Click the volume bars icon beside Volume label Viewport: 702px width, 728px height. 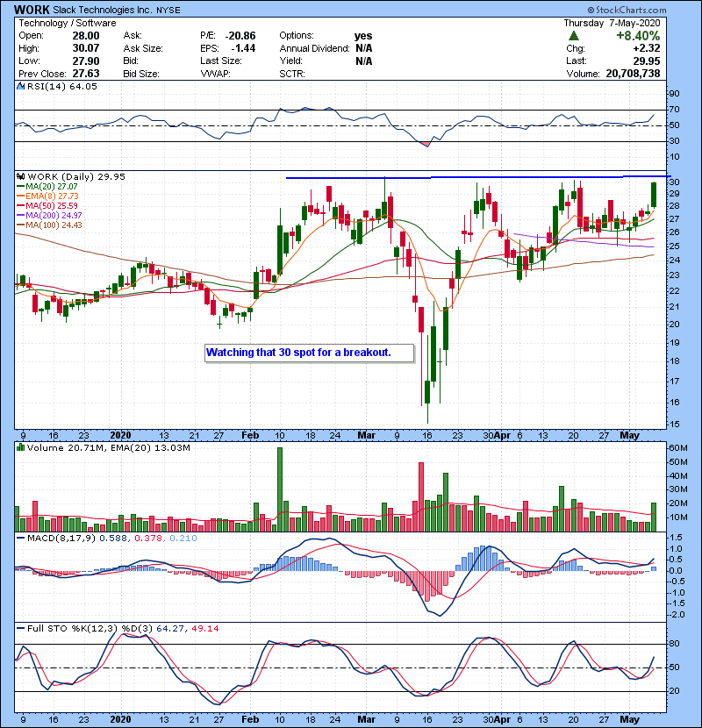[x=20, y=447]
